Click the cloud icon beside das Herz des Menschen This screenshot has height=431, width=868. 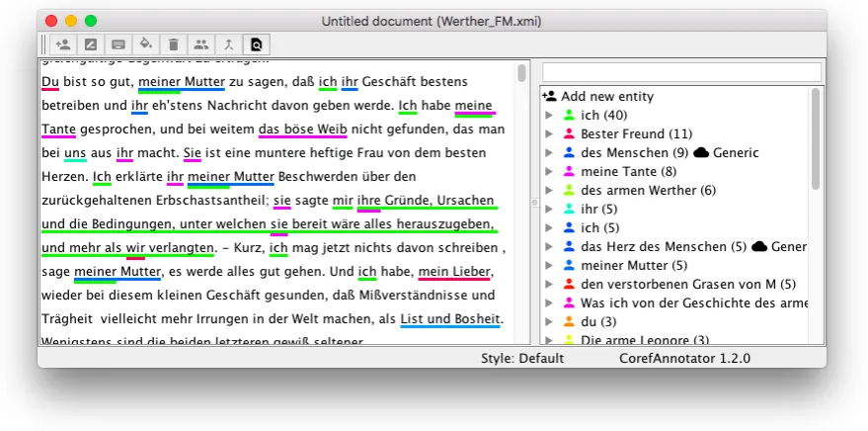point(759,247)
